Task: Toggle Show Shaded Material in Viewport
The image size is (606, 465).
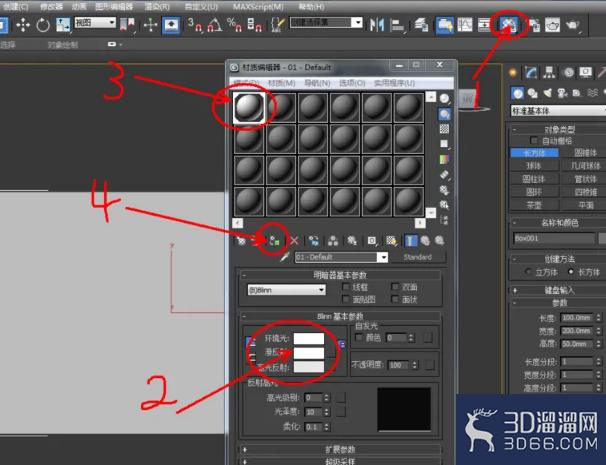Action: point(391,241)
